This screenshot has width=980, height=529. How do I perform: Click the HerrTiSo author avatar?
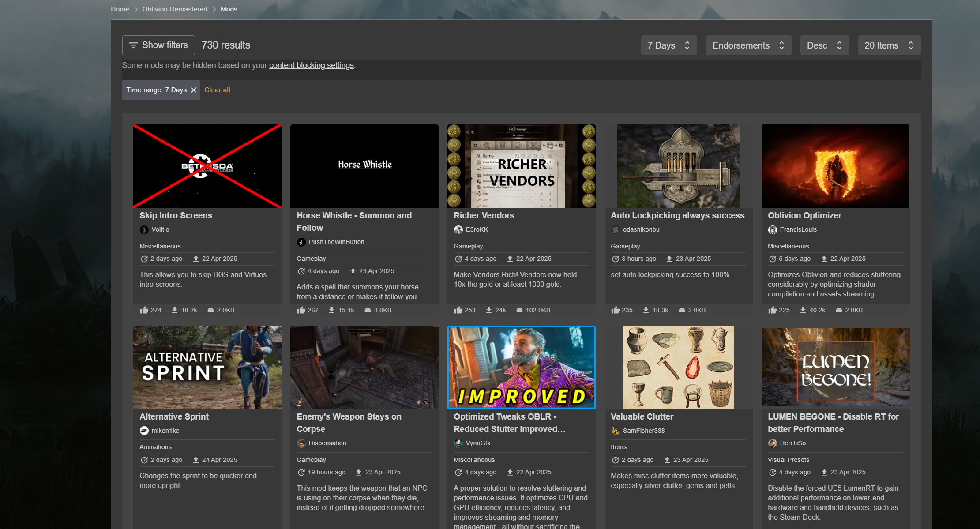[772, 443]
